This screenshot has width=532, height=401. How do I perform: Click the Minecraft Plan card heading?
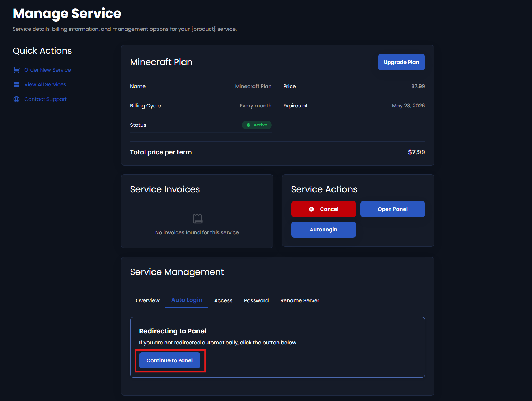pyautogui.click(x=161, y=62)
